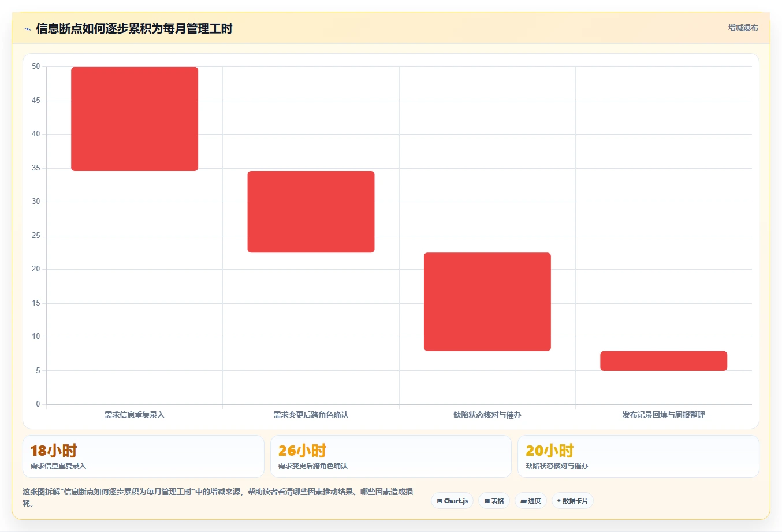Click the red bar for 缺陷状态核对与催办
Viewport: 782px width, 532px height.
pyautogui.click(x=487, y=302)
